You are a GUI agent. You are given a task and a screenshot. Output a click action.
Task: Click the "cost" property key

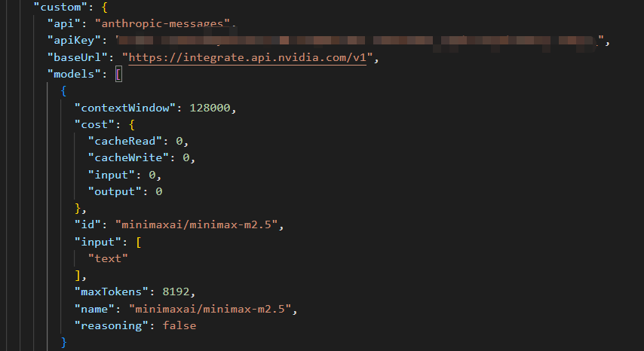click(x=94, y=124)
